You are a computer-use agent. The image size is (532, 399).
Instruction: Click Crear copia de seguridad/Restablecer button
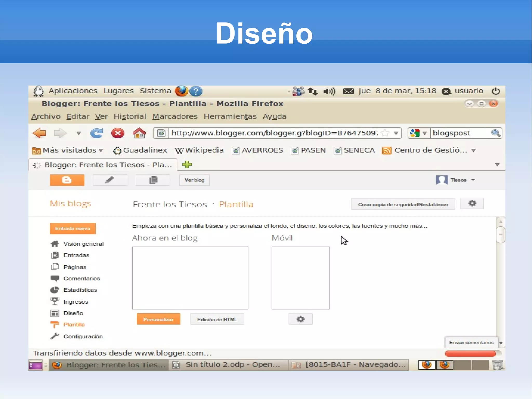pos(403,204)
